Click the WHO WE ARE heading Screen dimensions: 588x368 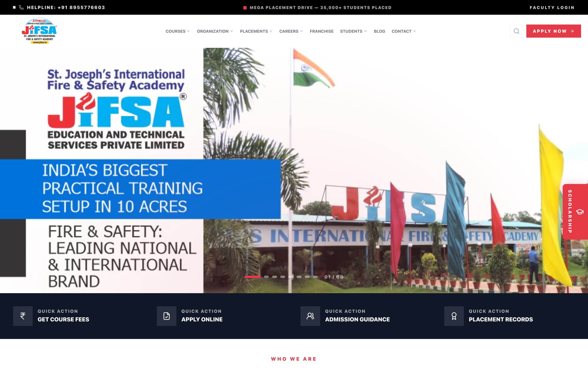(294, 359)
